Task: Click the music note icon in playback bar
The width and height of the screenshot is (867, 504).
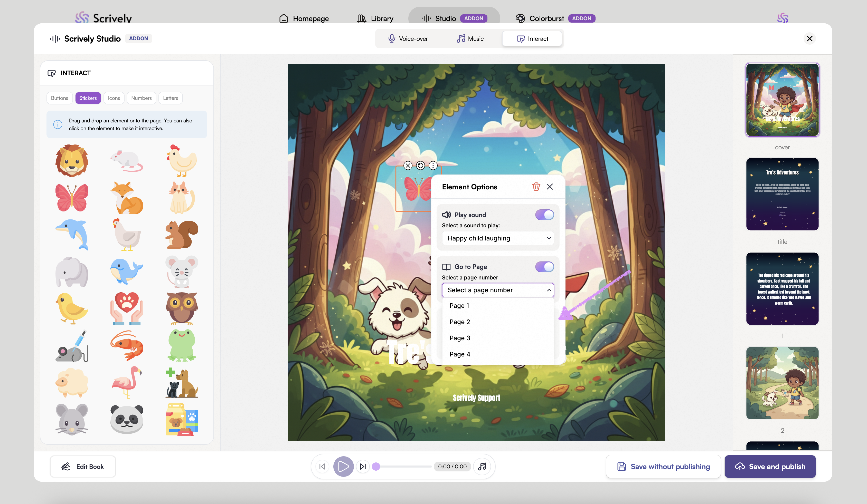Action: pos(482,467)
